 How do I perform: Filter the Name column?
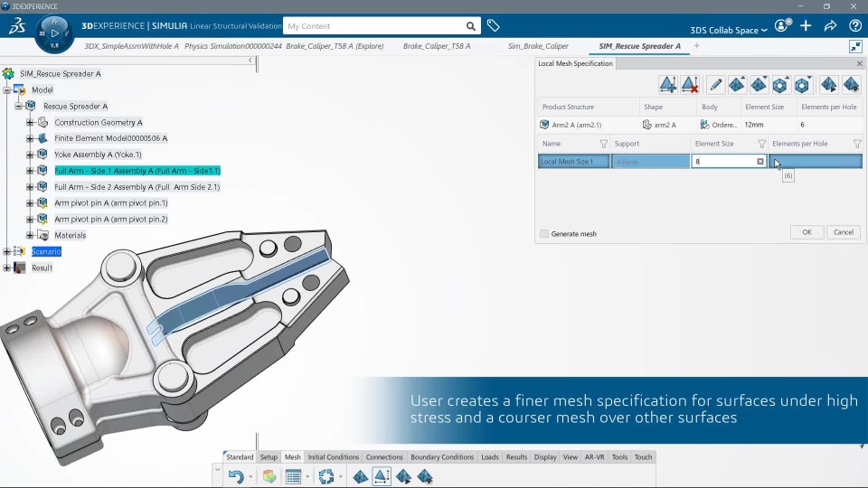603,144
